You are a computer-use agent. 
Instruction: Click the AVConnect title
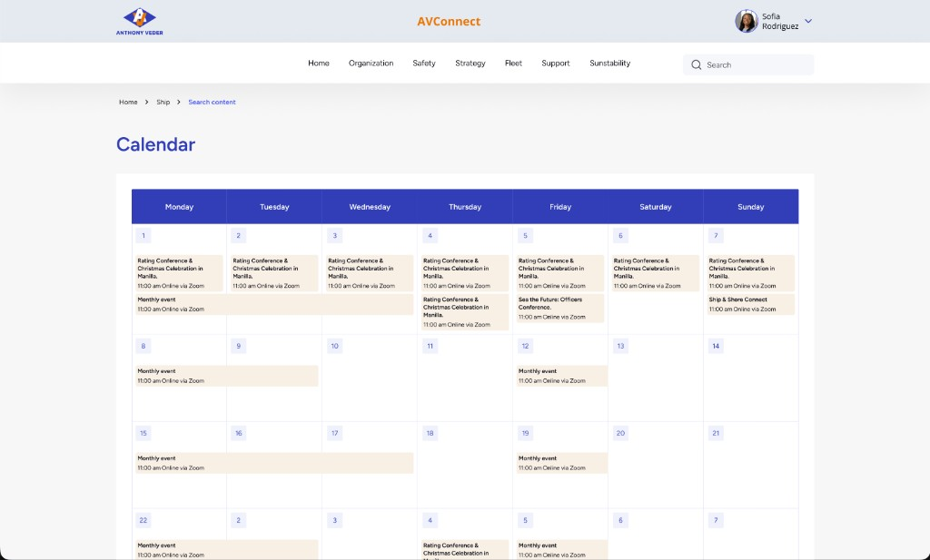click(449, 22)
